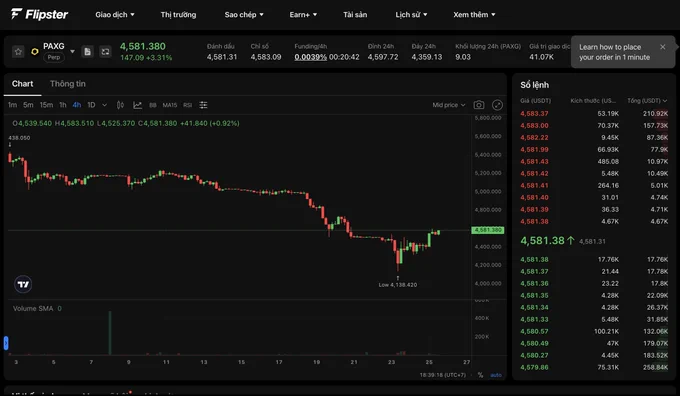Screen dimensions: 680x396
Task: Toggle auto scale on chart
Action: pyautogui.click(x=496, y=375)
